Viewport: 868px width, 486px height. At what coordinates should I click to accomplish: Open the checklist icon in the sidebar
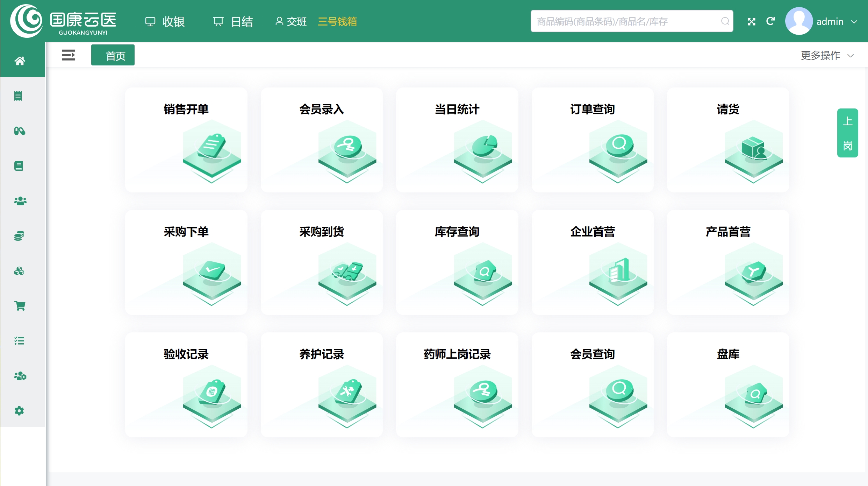click(x=19, y=341)
